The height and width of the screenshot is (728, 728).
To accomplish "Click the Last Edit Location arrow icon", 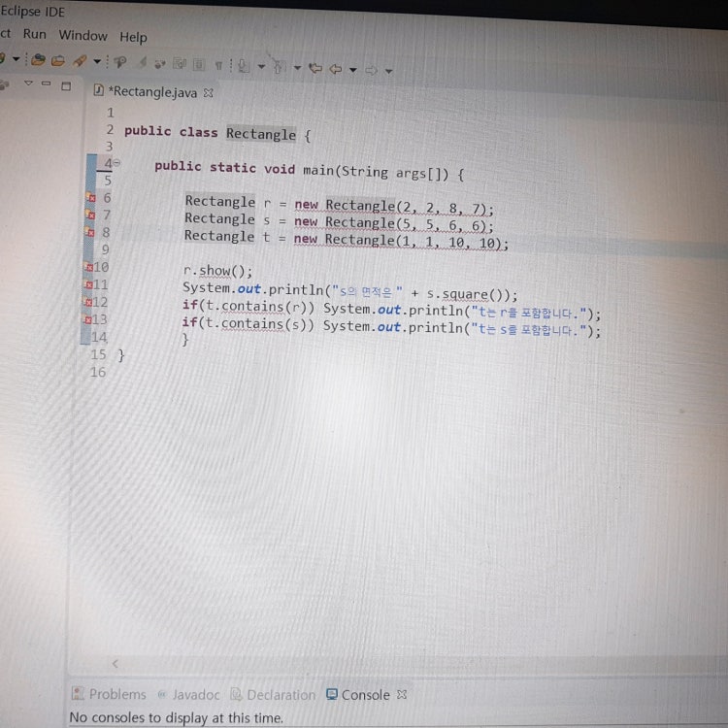I will [x=315, y=68].
